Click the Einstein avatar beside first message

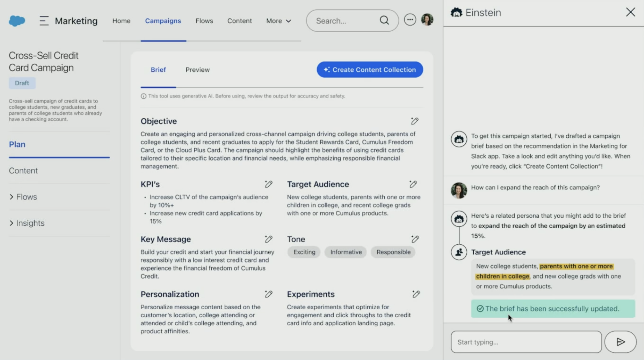(x=459, y=139)
